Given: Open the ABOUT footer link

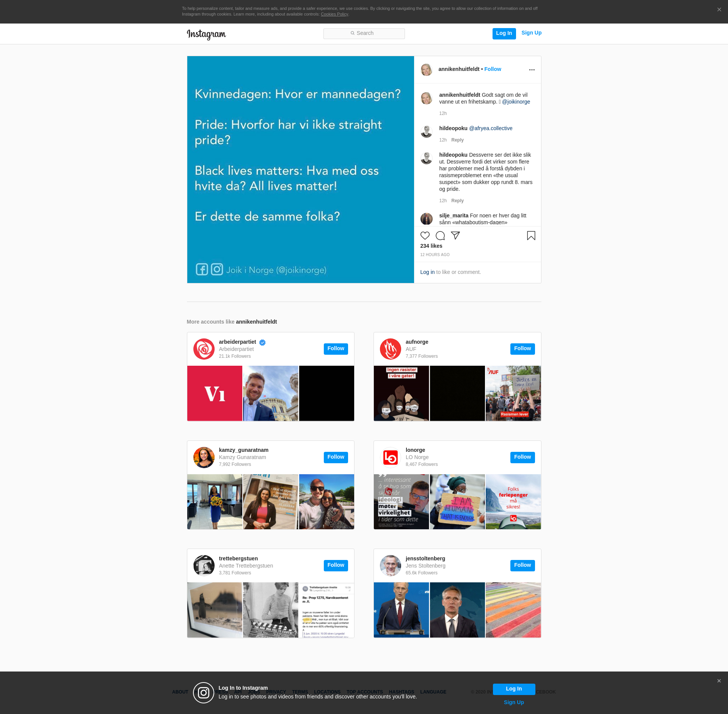Looking at the screenshot, I should [180, 692].
